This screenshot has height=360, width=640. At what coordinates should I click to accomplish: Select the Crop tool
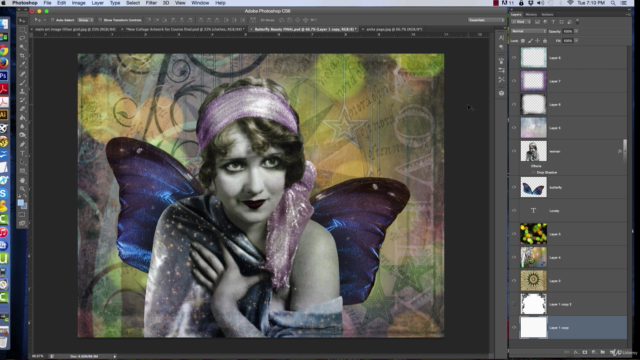click(x=22, y=56)
